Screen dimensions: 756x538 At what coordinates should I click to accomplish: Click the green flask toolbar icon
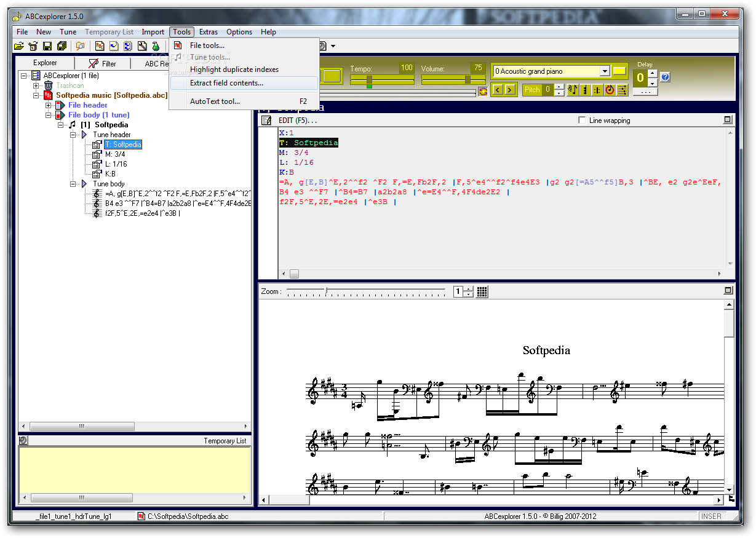point(156,46)
